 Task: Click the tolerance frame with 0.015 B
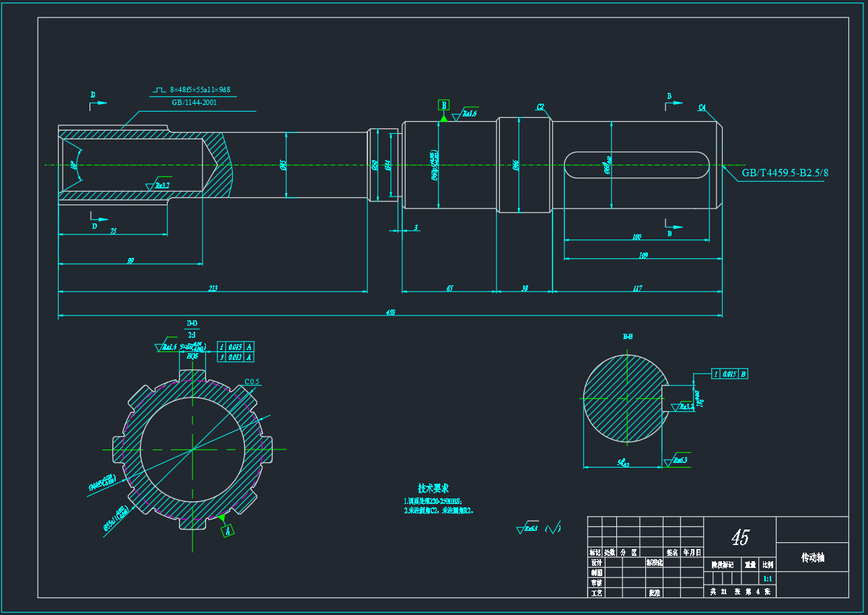pyautogui.click(x=731, y=373)
